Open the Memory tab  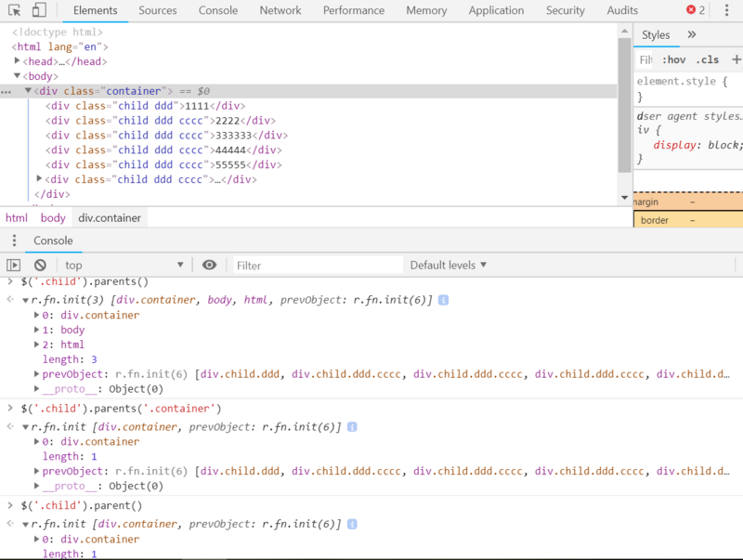pos(426,10)
